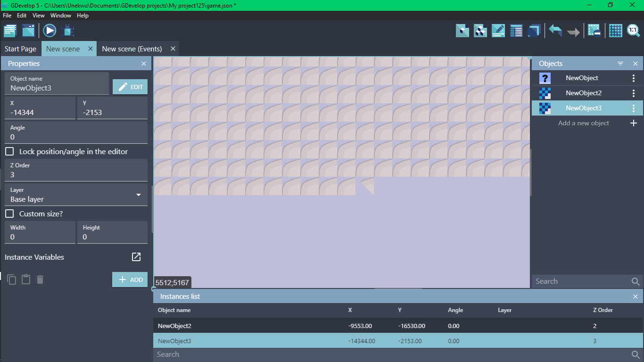Enable the Custom size option
This screenshot has width=644, height=362.
8,214
